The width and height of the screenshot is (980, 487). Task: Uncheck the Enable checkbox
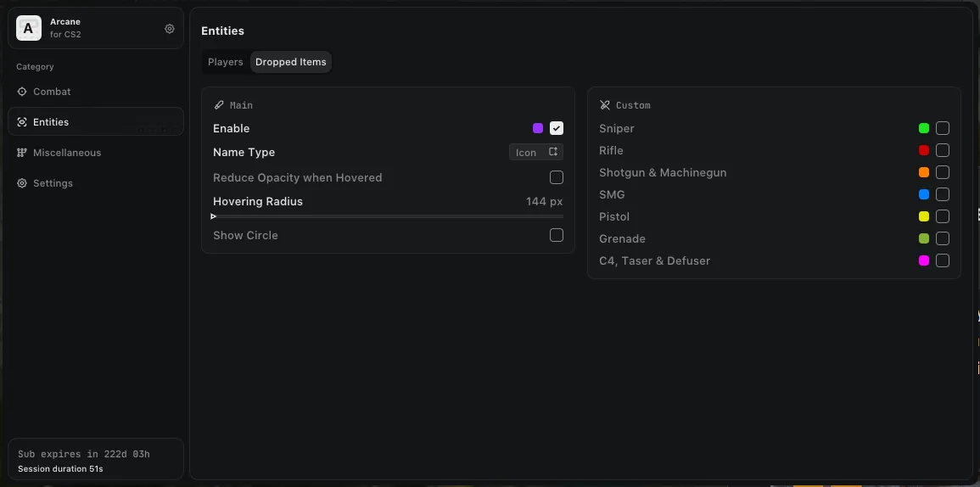coord(557,128)
